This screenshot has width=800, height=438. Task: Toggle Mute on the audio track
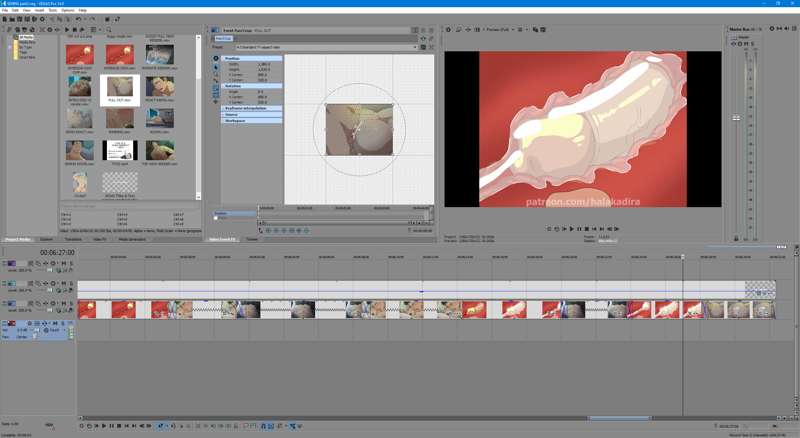(55, 323)
